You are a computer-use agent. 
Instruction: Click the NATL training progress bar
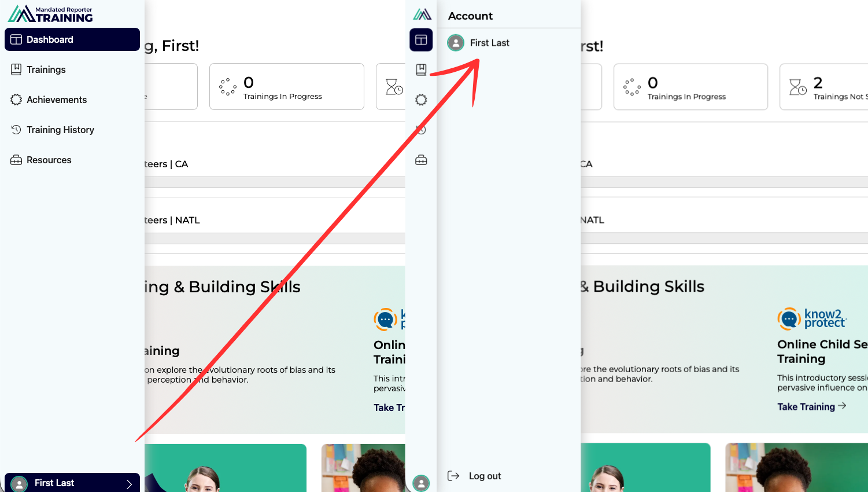coord(724,238)
